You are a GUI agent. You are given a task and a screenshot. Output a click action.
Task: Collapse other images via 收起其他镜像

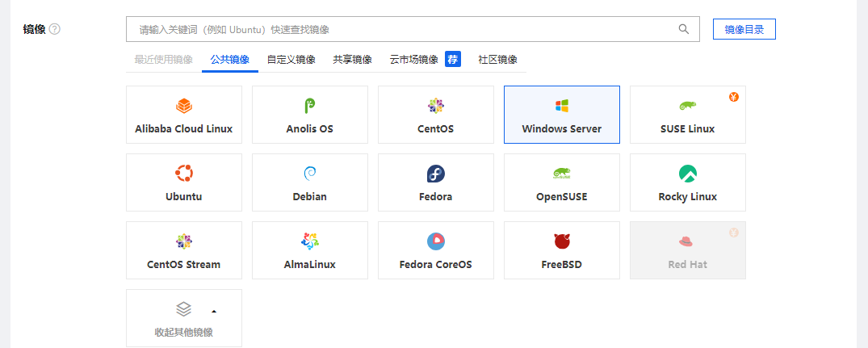pos(183,318)
